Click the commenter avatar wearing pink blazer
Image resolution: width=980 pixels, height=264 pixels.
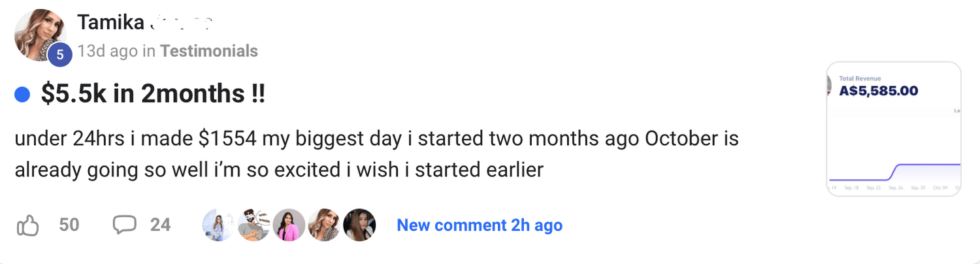pyautogui.click(x=288, y=225)
